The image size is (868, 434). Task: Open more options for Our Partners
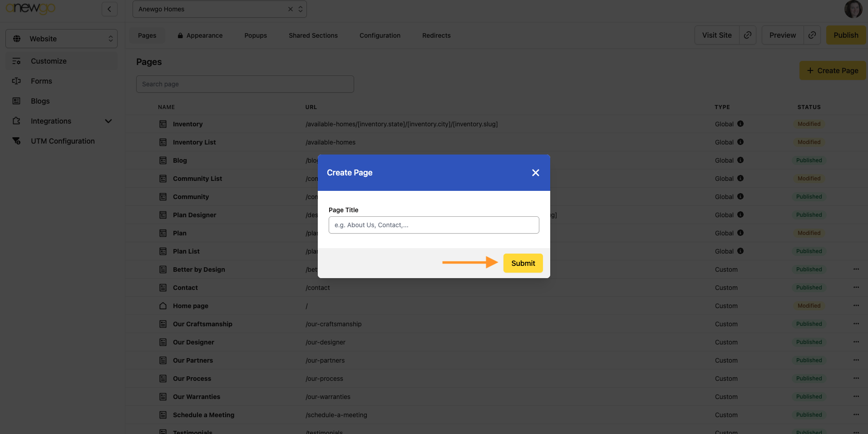click(x=856, y=360)
